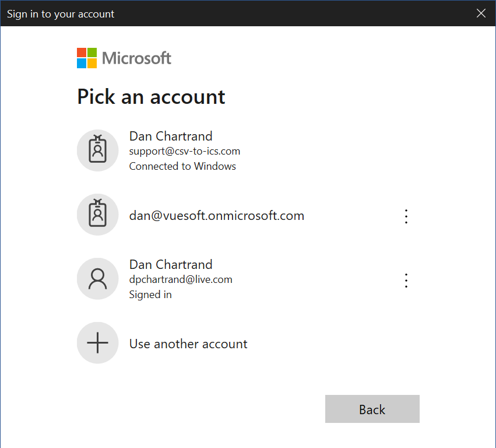
Task: Select the dan@vuesoft.onmicrosoft.com account
Action: (216, 215)
